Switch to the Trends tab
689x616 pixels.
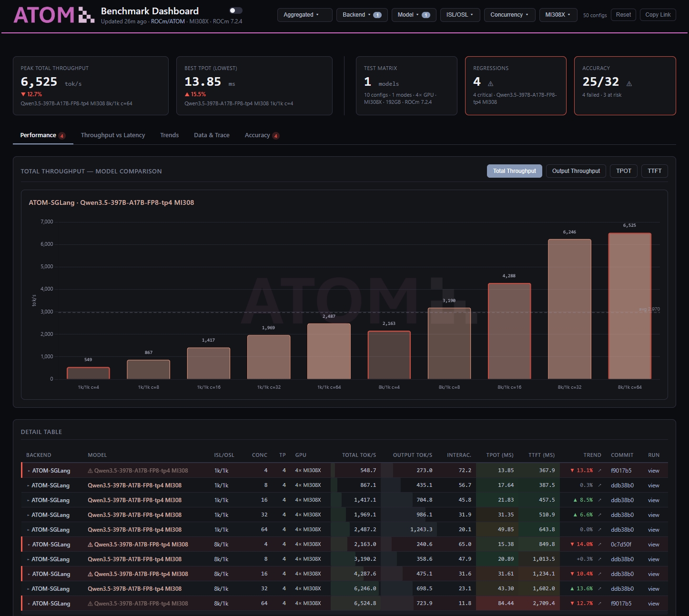pyautogui.click(x=169, y=135)
